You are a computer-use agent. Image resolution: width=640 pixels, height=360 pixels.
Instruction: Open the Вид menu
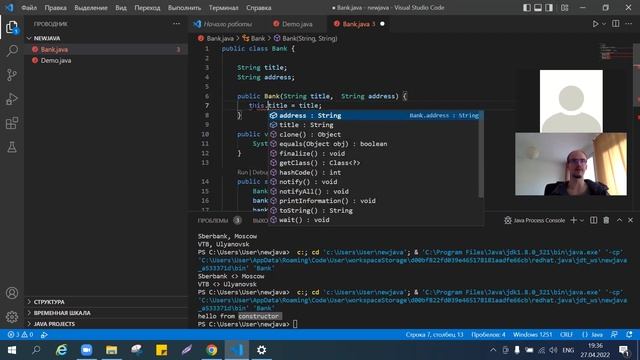pyautogui.click(x=121, y=7)
